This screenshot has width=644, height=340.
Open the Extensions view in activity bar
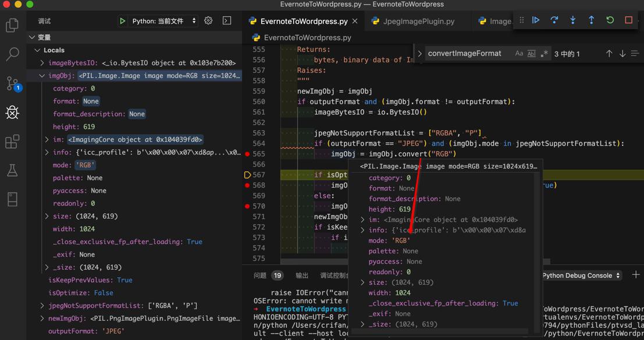(x=12, y=141)
